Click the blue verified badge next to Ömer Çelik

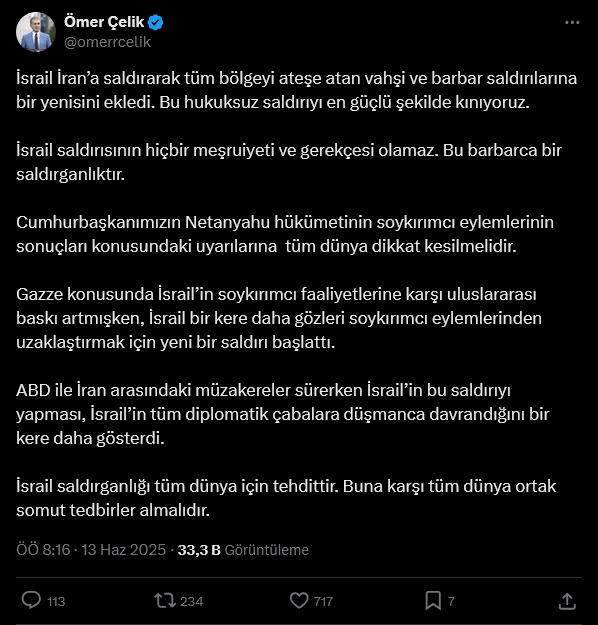coord(155,22)
